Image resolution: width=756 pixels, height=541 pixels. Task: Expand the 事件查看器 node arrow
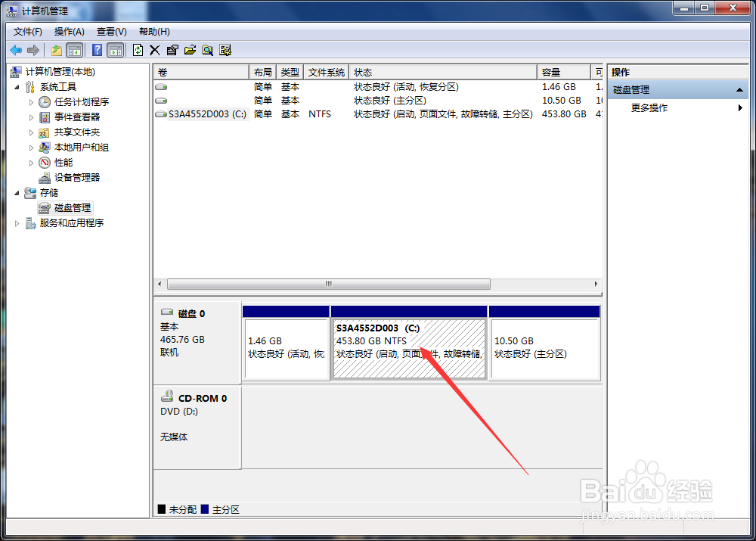(x=31, y=117)
